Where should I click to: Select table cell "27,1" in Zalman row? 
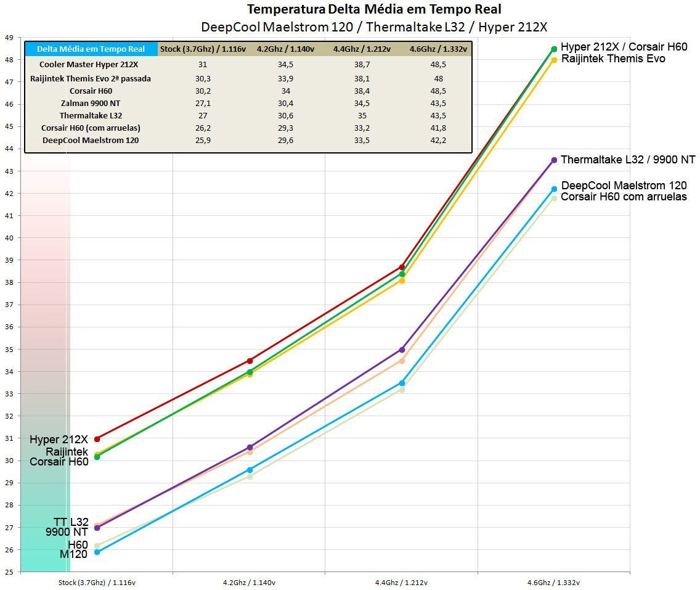(203, 103)
